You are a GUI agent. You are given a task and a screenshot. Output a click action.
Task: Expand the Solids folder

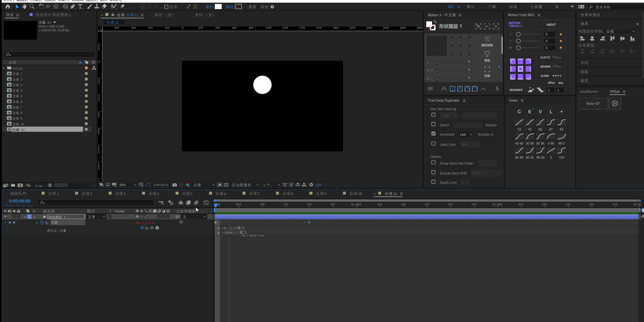click(4, 68)
